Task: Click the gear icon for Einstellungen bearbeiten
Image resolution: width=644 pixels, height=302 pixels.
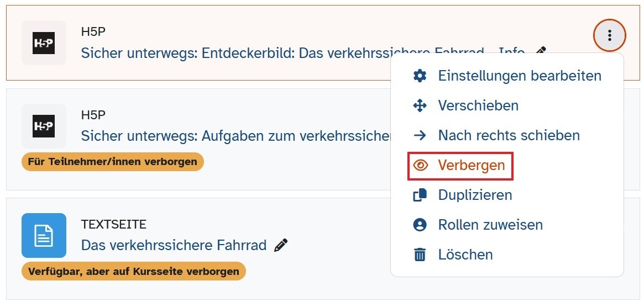Action: pos(420,76)
